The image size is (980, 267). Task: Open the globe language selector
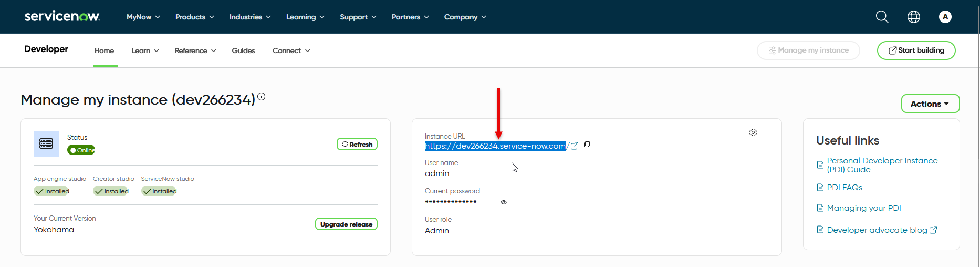913,17
